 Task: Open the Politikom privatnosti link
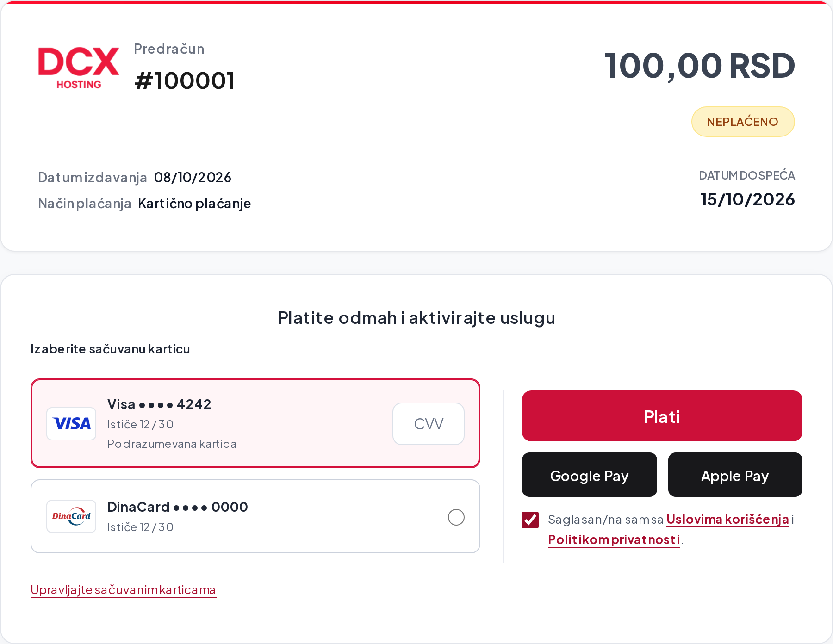[614, 539]
